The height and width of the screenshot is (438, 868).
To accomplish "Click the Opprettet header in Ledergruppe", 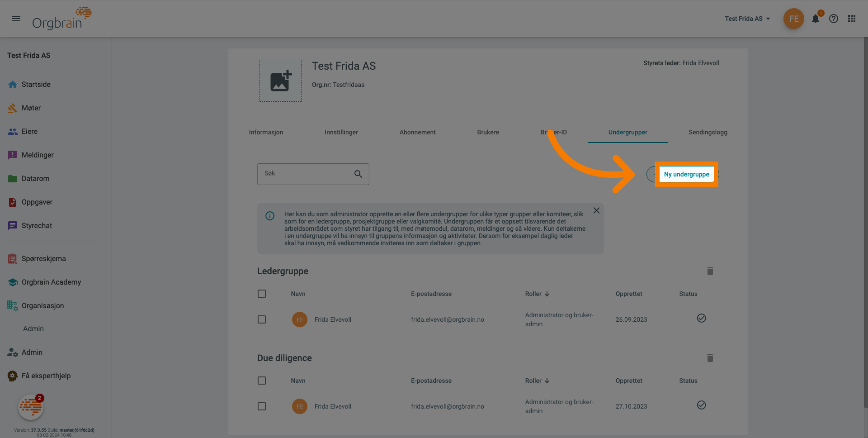I will tap(629, 294).
